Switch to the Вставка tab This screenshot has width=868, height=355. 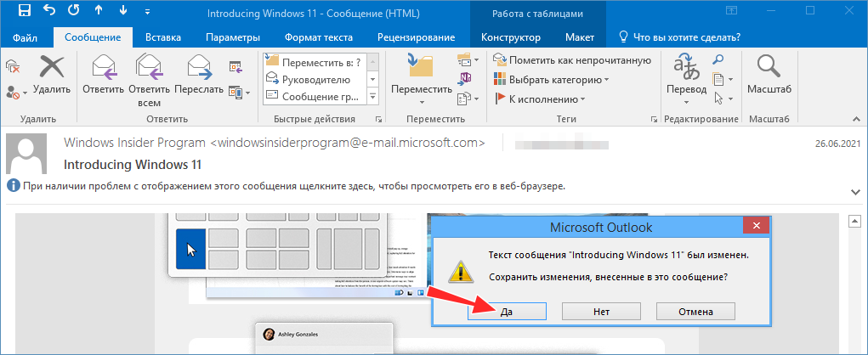click(x=163, y=37)
